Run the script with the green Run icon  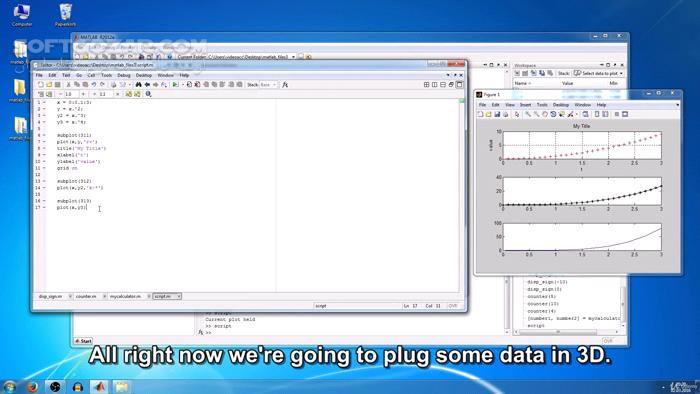pos(175,84)
